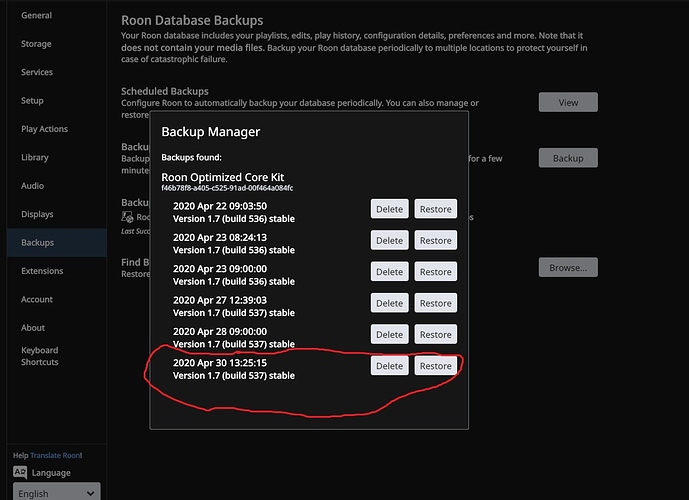The image size is (689, 500).
Task: Click the 2020 Apr 30 13:25:15 timestamp
Action: (x=220, y=363)
